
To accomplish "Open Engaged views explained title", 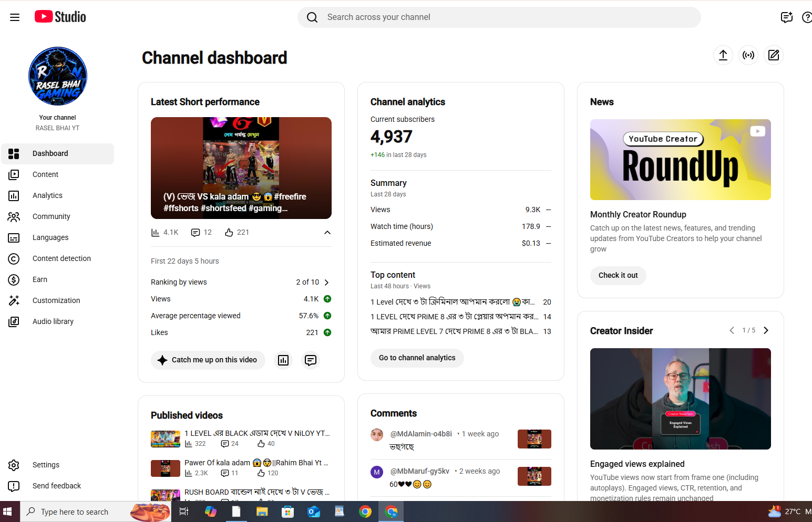I will (637, 464).
